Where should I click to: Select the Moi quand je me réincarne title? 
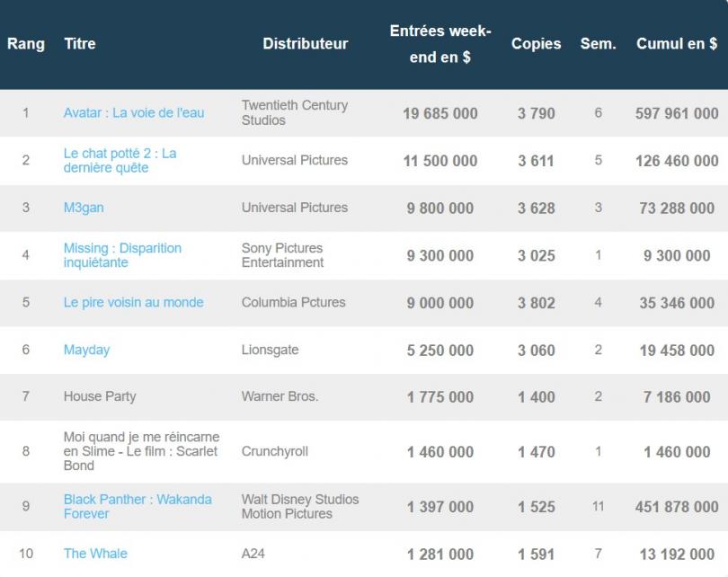(141, 451)
